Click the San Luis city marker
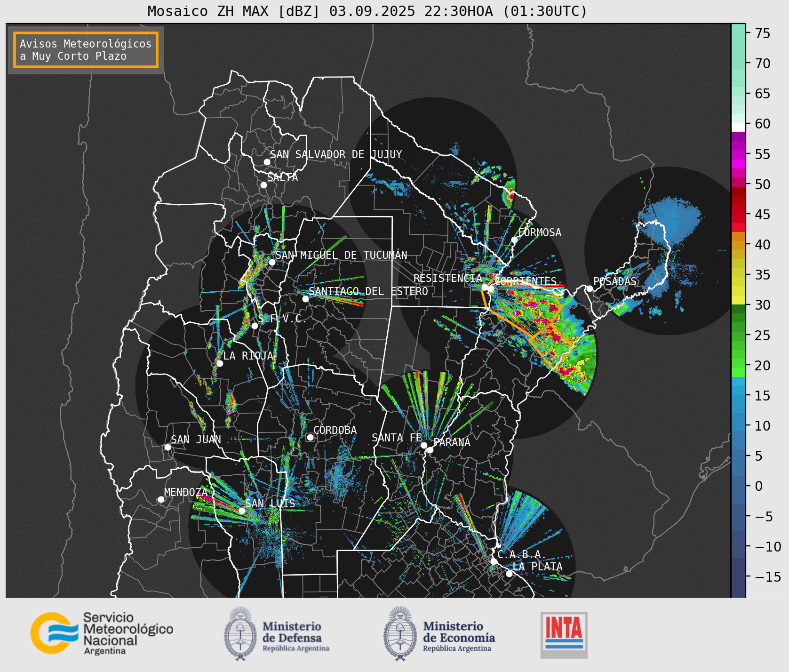The width and height of the screenshot is (789, 672). 242,511
